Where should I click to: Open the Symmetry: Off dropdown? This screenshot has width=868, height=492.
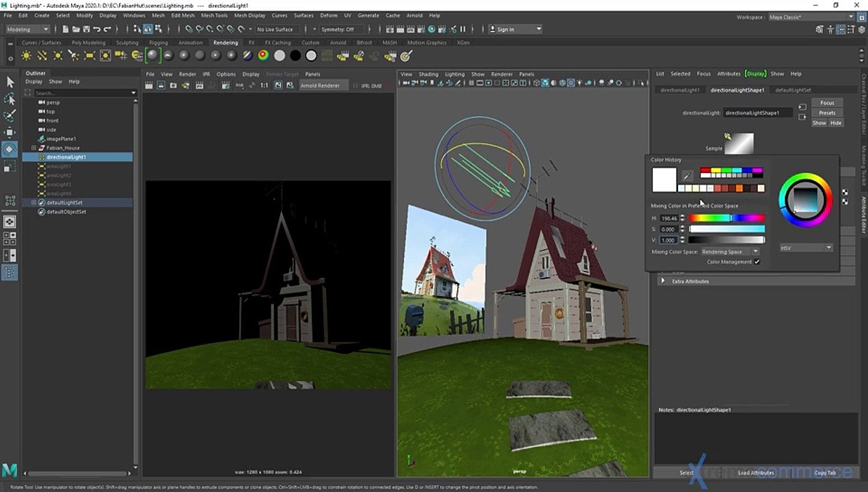(x=340, y=29)
